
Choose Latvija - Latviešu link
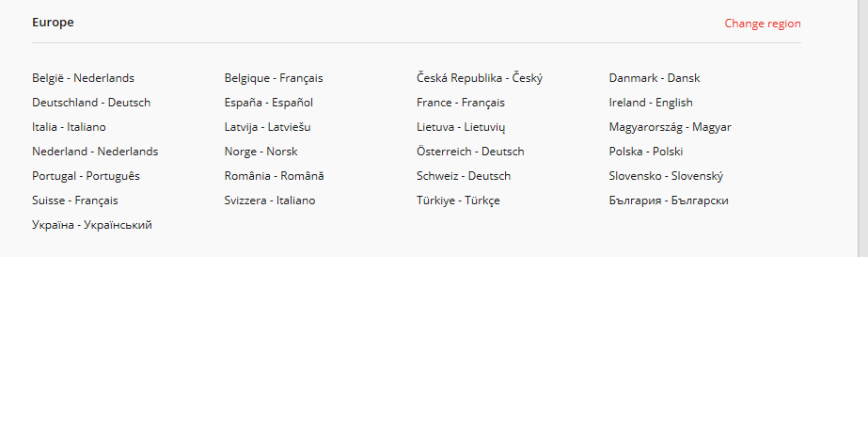(267, 127)
